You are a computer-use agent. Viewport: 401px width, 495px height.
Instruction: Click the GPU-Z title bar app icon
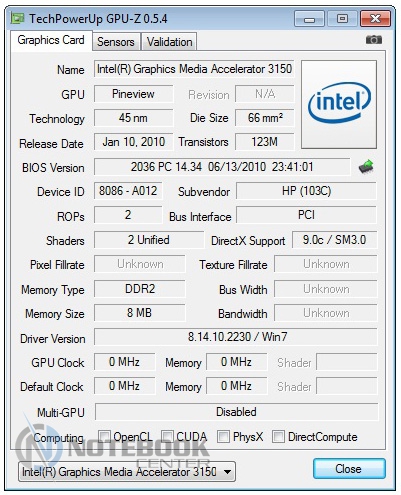pyautogui.click(x=17, y=18)
